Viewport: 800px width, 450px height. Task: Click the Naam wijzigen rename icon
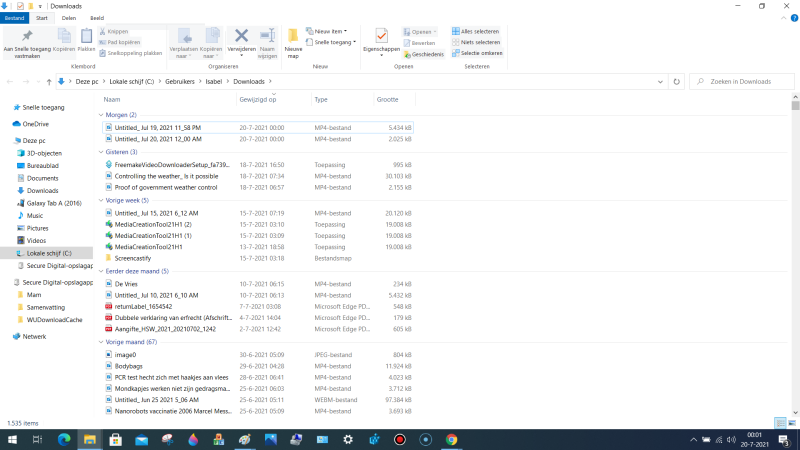(267, 38)
